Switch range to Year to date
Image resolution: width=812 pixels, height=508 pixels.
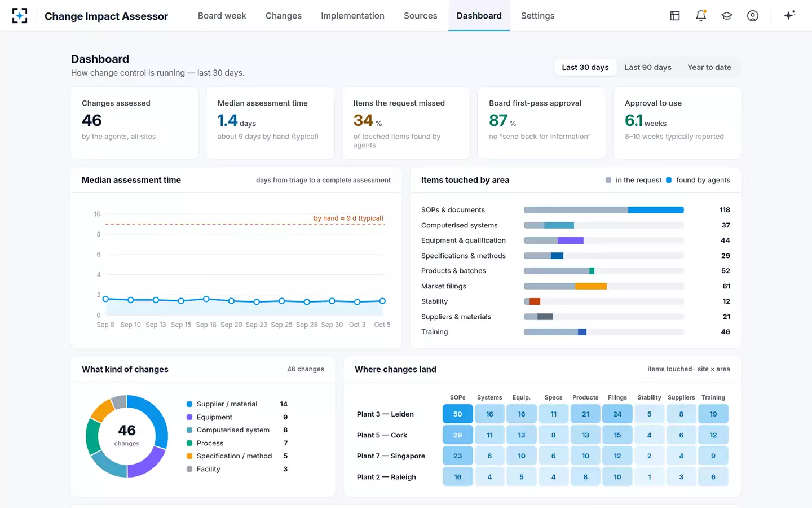tap(709, 67)
